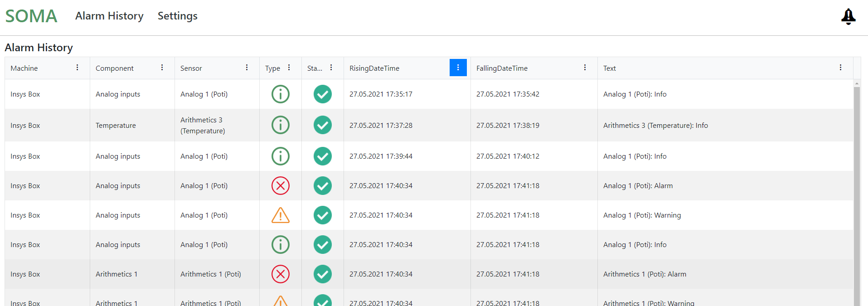
Task: Select 'Analog 1 (Poti): Warning' text cell
Action: (x=642, y=215)
